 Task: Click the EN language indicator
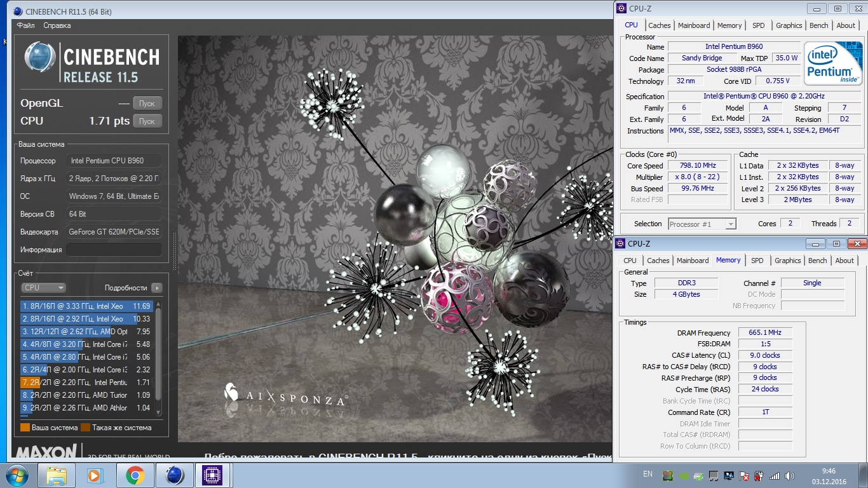[x=648, y=474]
